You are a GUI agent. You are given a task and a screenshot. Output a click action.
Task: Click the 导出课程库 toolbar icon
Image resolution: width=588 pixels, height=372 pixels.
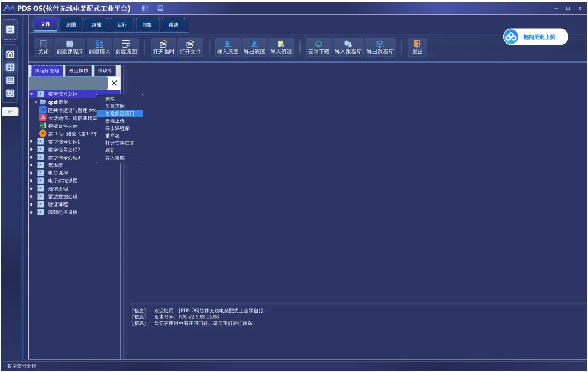[x=380, y=47]
